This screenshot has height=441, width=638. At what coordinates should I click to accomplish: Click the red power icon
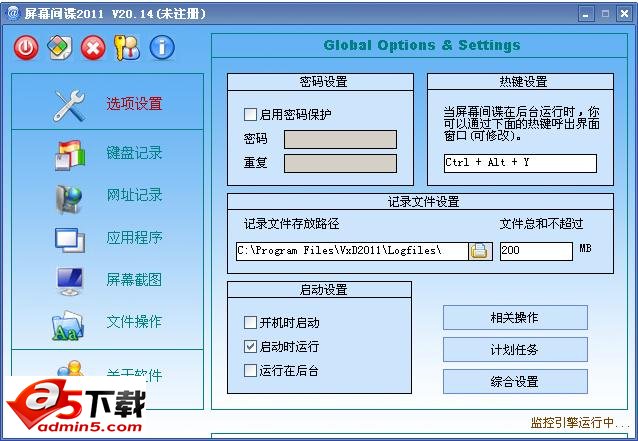[26, 48]
